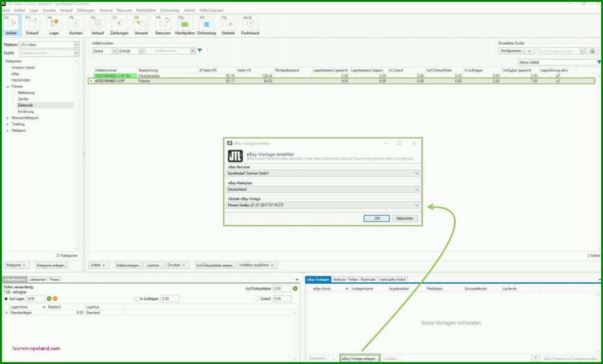Toggle Lagerführung aktiv checkbox for Pulsuhr row
Image resolution: width=603 pixels, height=364 pixels.
557,81
